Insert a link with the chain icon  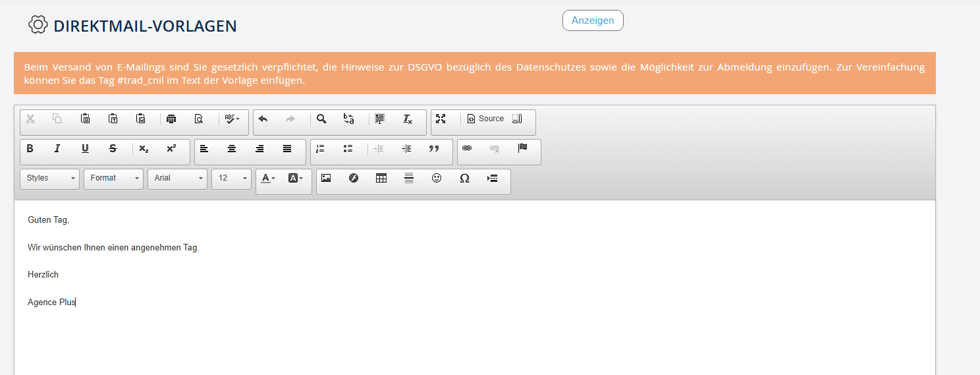tap(467, 149)
